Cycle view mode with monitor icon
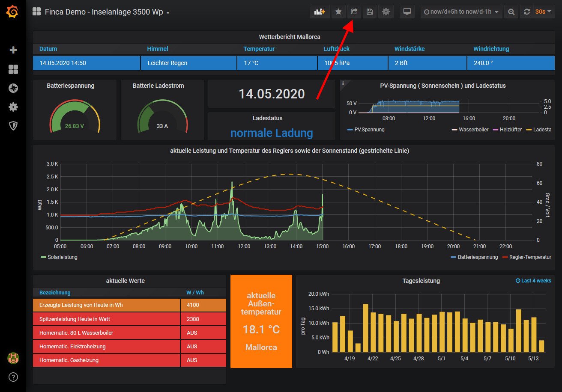Image resolution: width=562 pixels, height=392 pixels. coord(407,12)
